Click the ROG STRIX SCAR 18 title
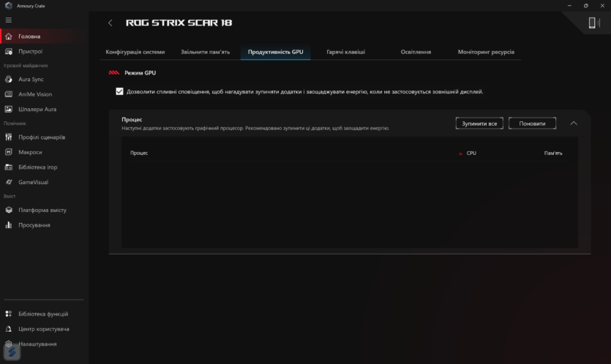 [x=179, y=23]
